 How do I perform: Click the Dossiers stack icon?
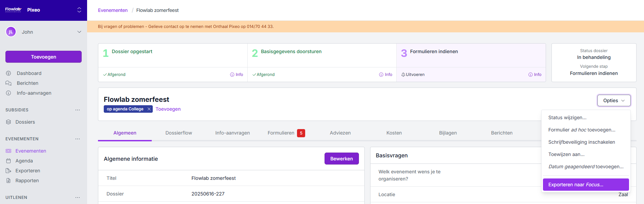(9, 122)
